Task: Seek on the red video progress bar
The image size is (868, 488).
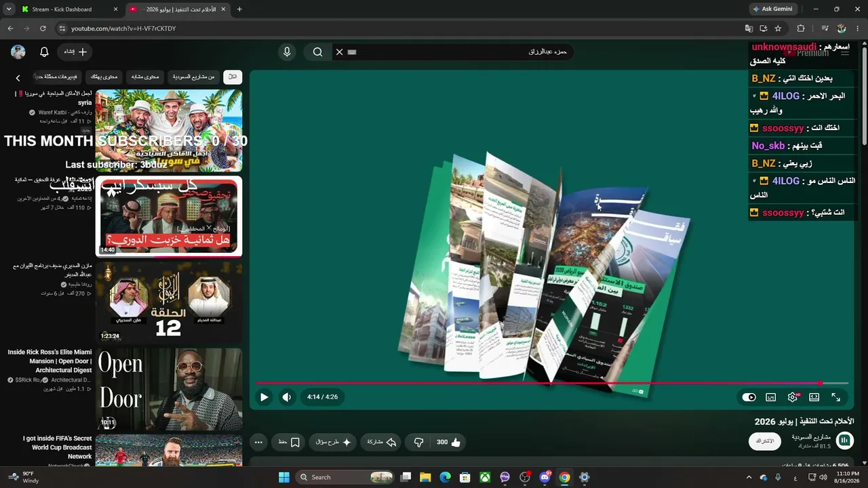Action: click(552, 384)
